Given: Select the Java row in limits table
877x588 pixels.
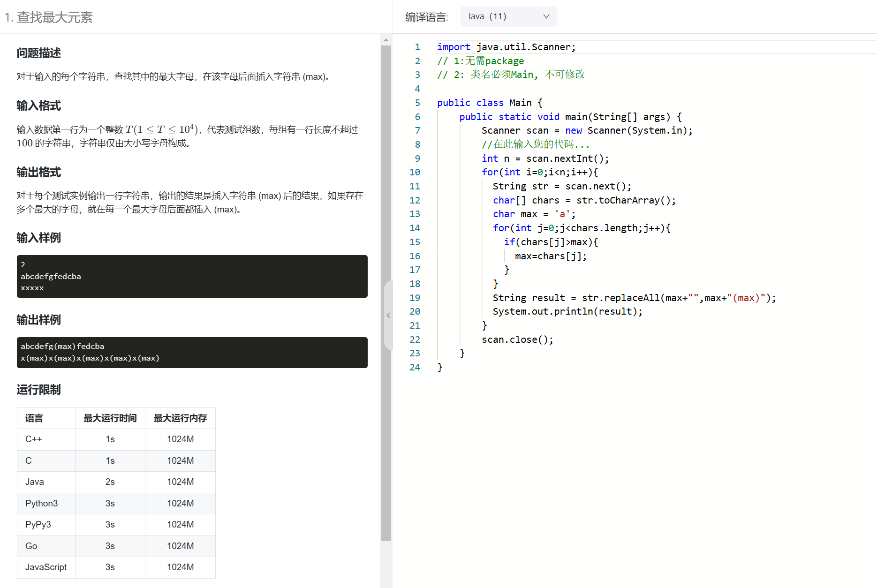Looking at the screenshot, I should (x=116, y=482).
